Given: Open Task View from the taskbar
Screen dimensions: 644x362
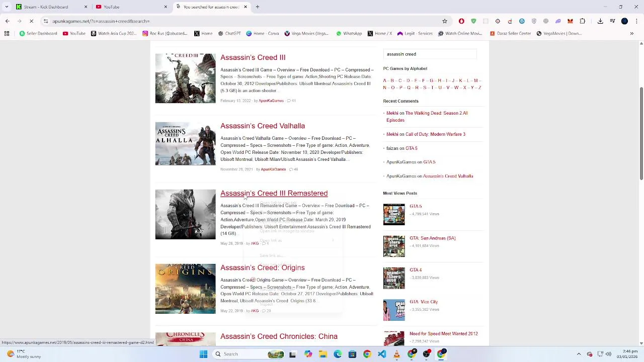Looking at the screenshot, I should coord(292,354).
